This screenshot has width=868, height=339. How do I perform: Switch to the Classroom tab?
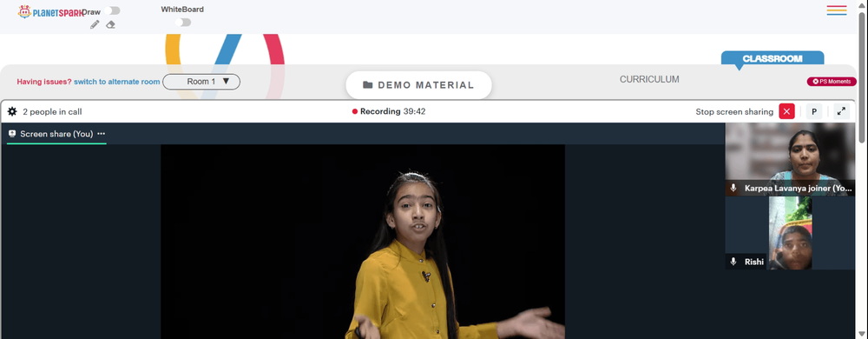click(x=773, y=59)
